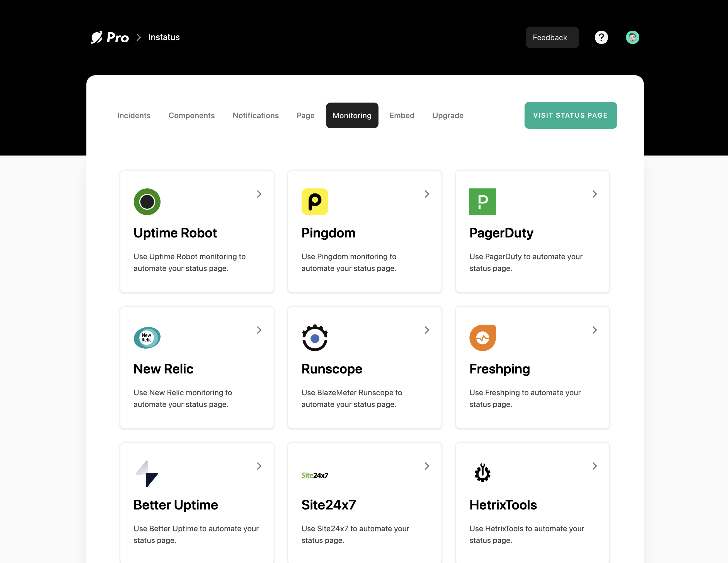Click the Instatus Pro logo
Screen dimensions: 728x563
(110, 37)
